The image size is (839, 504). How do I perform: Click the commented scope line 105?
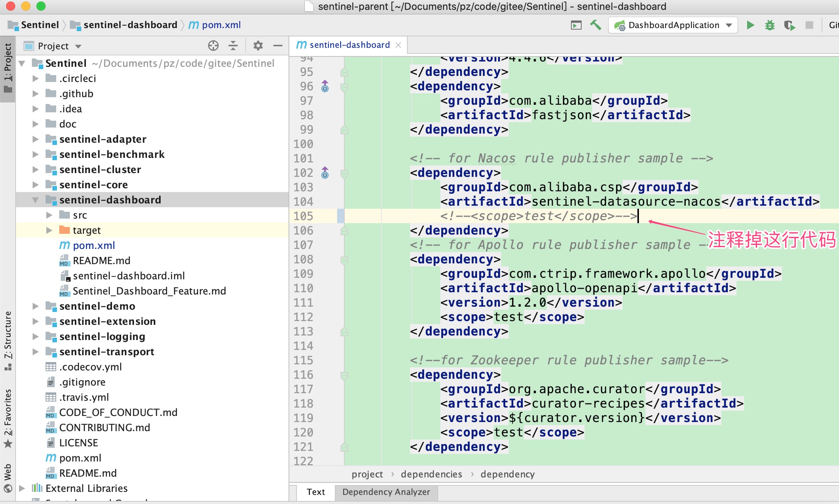[539, 216]
